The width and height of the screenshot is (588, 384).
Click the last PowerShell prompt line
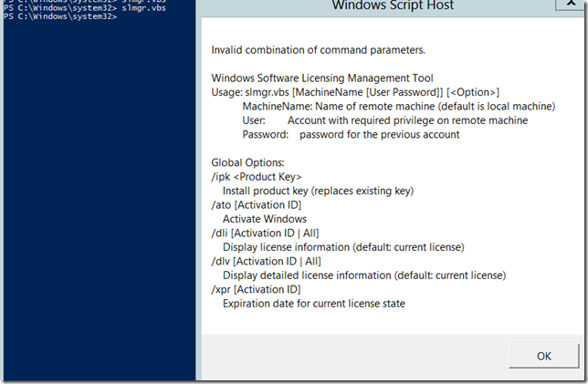coord(60,17)
